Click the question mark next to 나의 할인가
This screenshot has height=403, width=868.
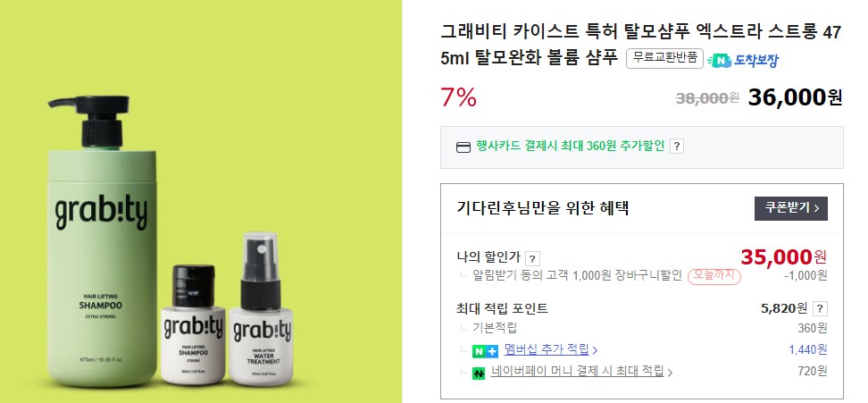(532, 258)
